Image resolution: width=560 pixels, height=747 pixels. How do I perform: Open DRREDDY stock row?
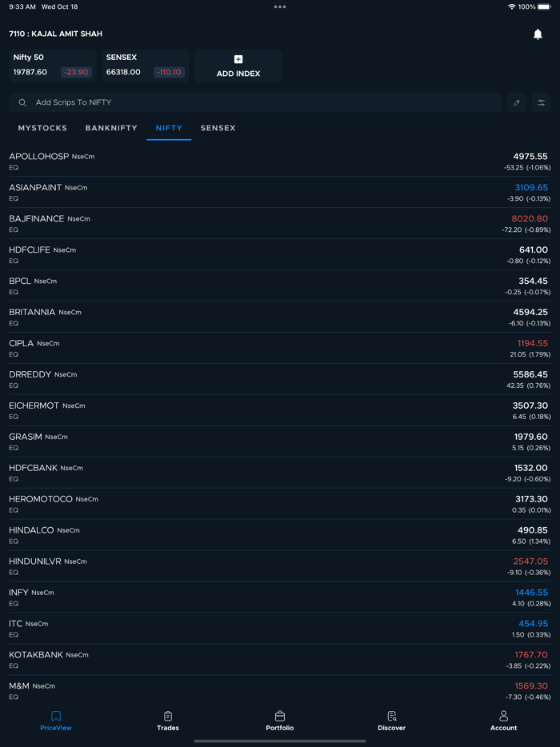click(x=280, y=379)
